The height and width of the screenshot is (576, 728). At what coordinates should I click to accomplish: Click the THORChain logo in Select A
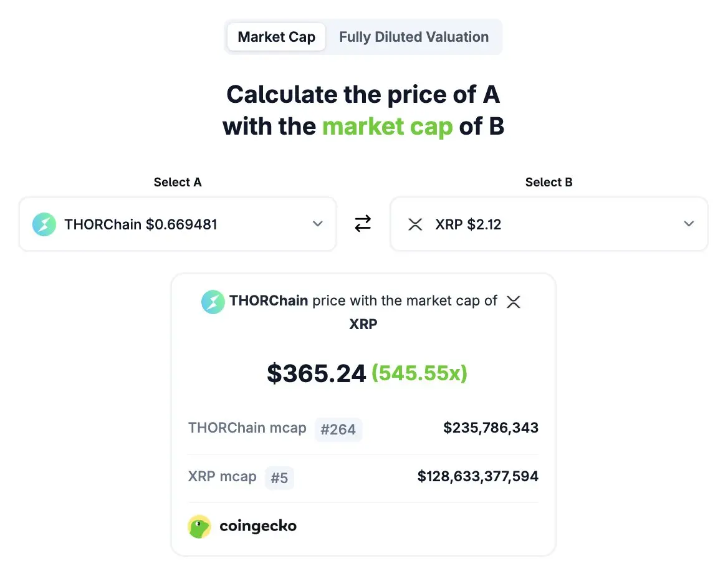44,224
